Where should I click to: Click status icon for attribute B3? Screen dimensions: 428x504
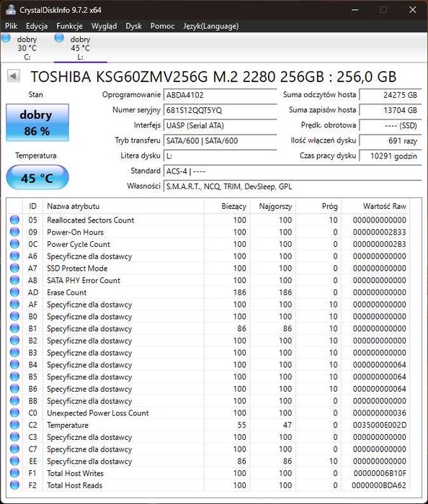(x=14, y=352)
